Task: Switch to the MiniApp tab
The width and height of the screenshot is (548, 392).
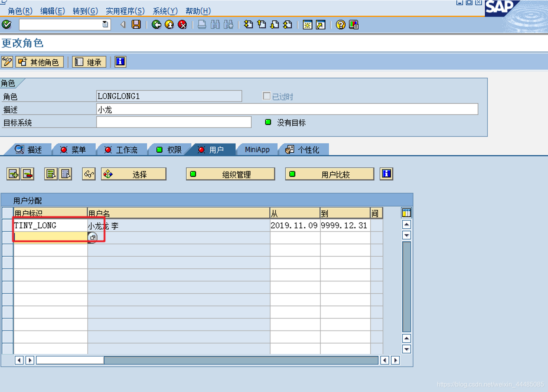Action: pos(257,150)
